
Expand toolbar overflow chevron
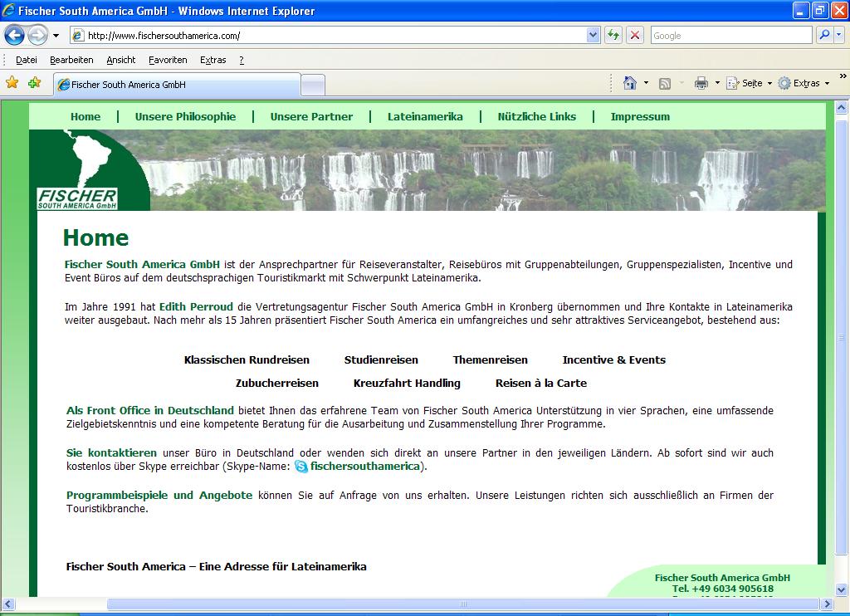(x=843, y=76)
